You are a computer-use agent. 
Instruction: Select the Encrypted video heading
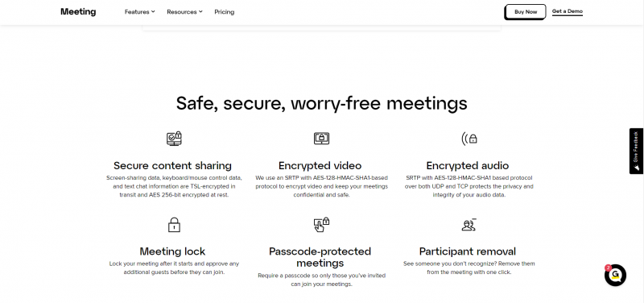pos(320,166)
